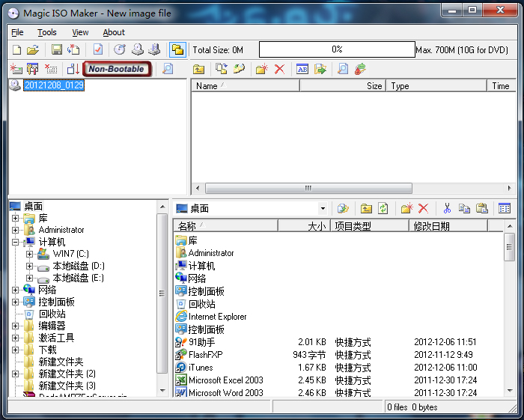Click the search icon in image file toolbar

[x=343, y=69]
